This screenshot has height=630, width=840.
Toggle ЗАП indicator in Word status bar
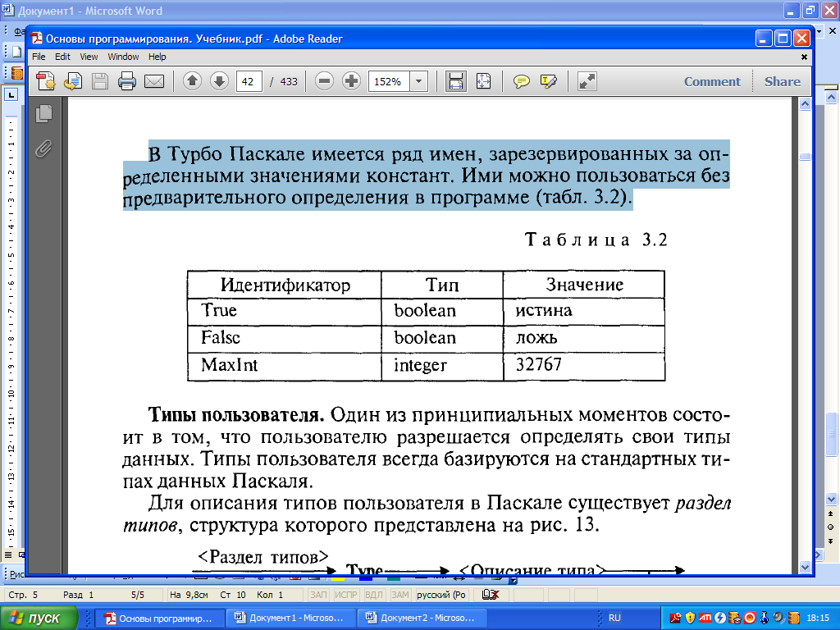(319, 595)
